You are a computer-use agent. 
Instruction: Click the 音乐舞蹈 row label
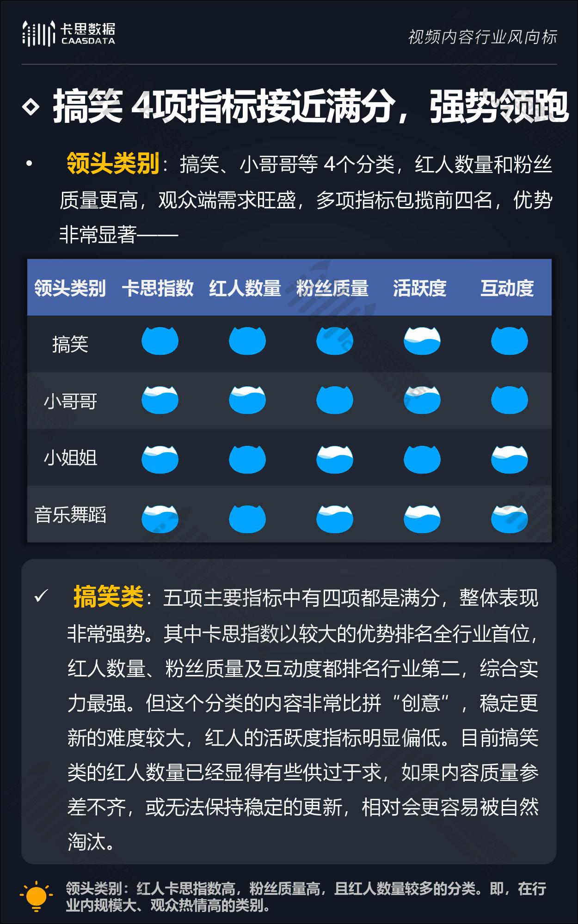pyautogui.click(x=70, y=515)
